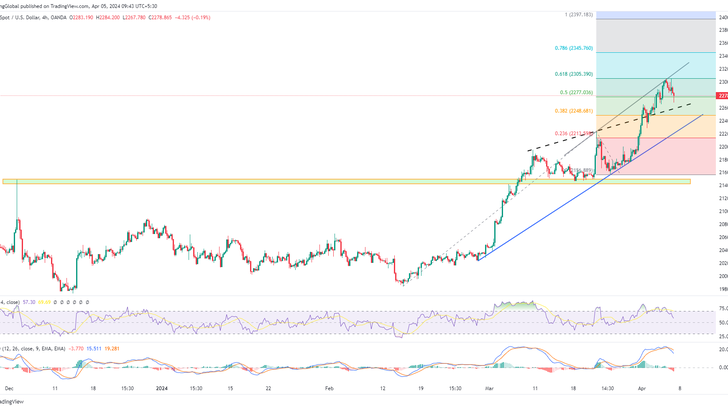Image resolution: width=728 pixels, height=409 pixels.
Task: Click the low value L2267.780
Action: [x=134, y=18]
